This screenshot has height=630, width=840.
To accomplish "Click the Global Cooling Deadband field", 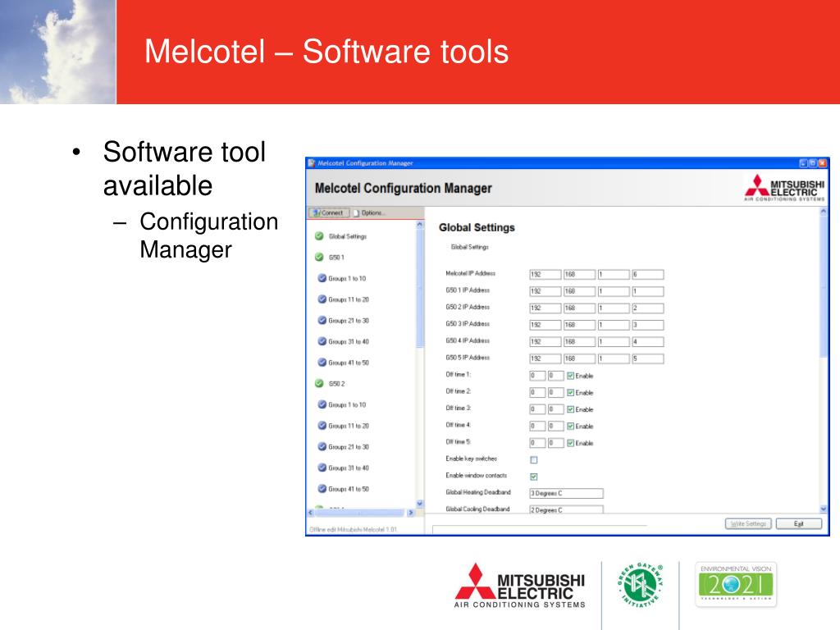I will point(566,509).
